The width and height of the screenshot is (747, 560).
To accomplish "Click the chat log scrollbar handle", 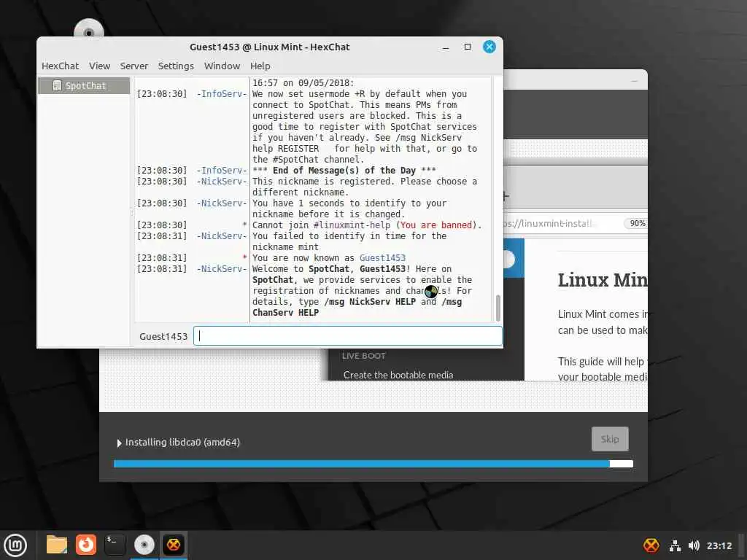I will 498,308.
